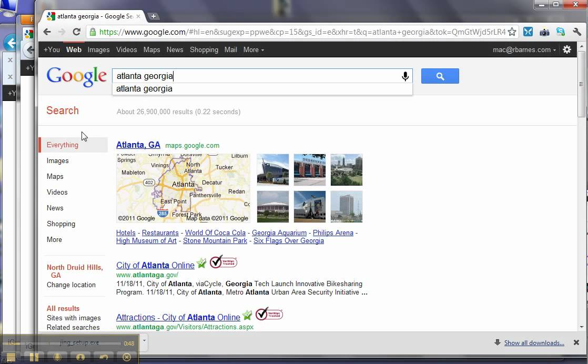
Task: Select the atlanta georgia autocomplete suggestion
Action: [262, 89]
